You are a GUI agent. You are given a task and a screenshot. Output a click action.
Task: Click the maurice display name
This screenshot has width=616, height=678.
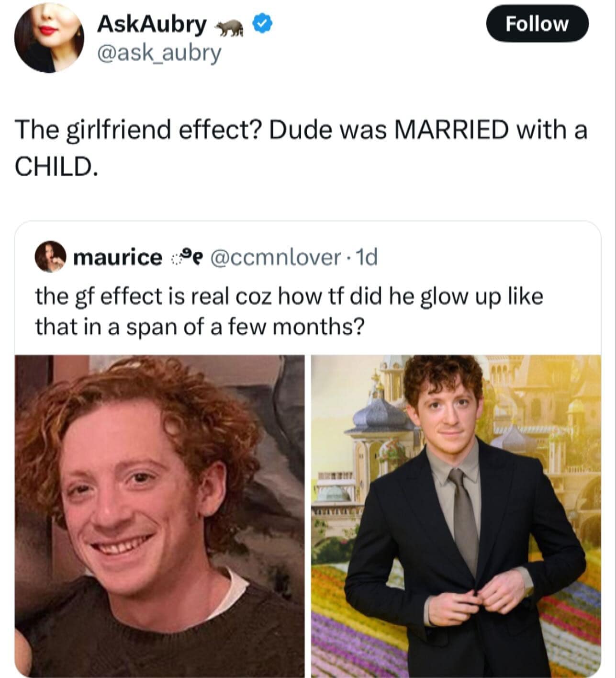pos(118,258)
